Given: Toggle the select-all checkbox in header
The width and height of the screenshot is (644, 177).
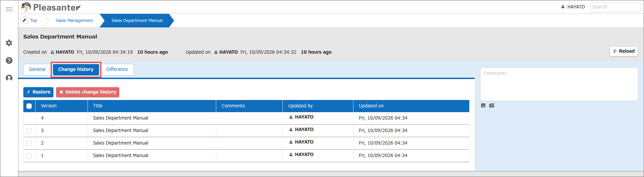Looking at the screenshot, I should [x=29, y=106].
